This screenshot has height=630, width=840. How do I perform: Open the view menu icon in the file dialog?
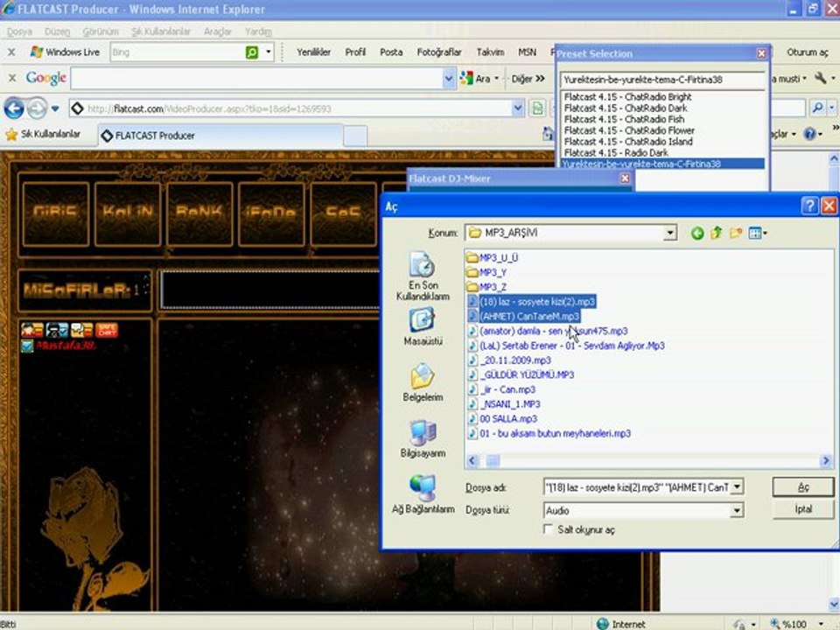[x=756, y=233]
